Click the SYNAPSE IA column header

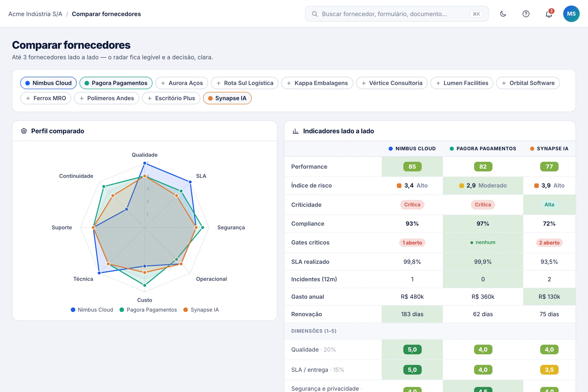tap(549, 149)
